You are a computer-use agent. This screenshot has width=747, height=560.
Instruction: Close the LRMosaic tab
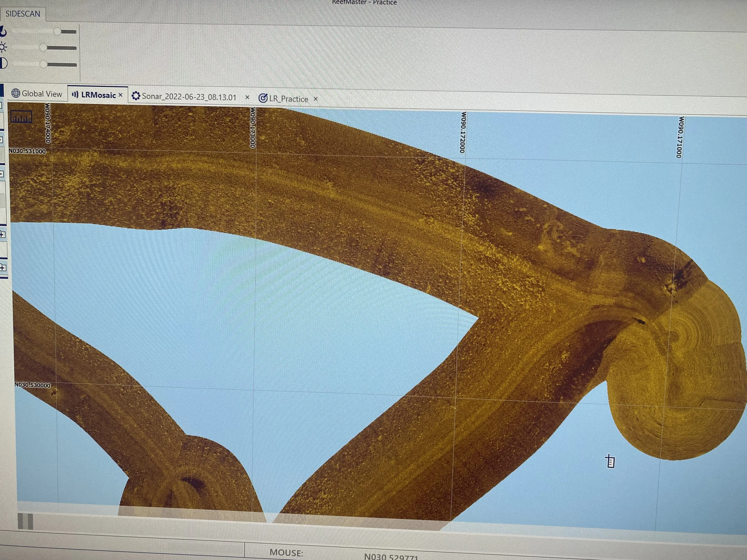click(x=120, y=96)
